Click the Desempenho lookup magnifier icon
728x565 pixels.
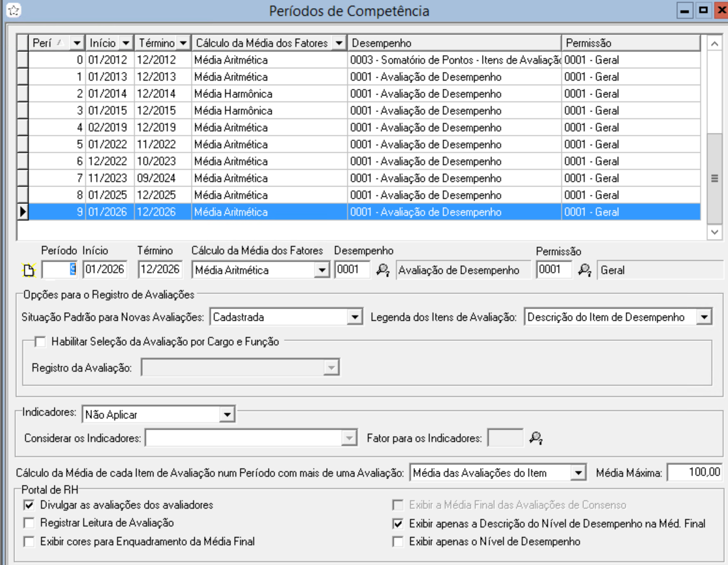click(x=382, y=270)
